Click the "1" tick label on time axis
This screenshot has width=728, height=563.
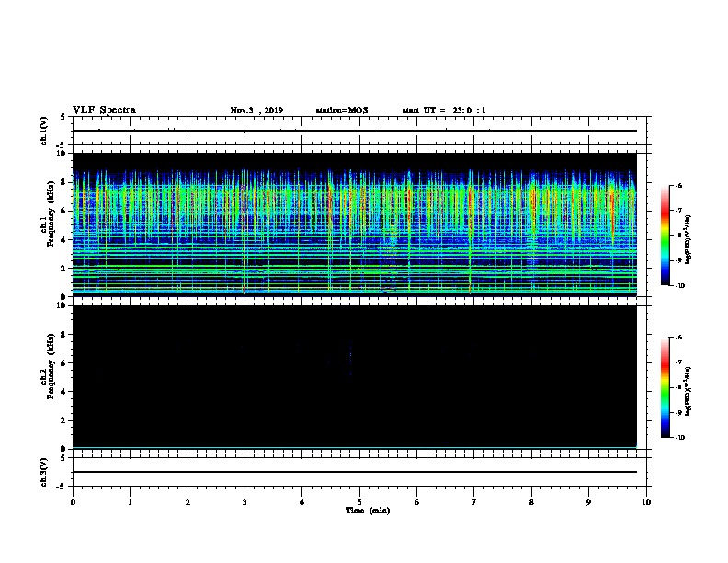pyautogui.click(x=130, y=501)
